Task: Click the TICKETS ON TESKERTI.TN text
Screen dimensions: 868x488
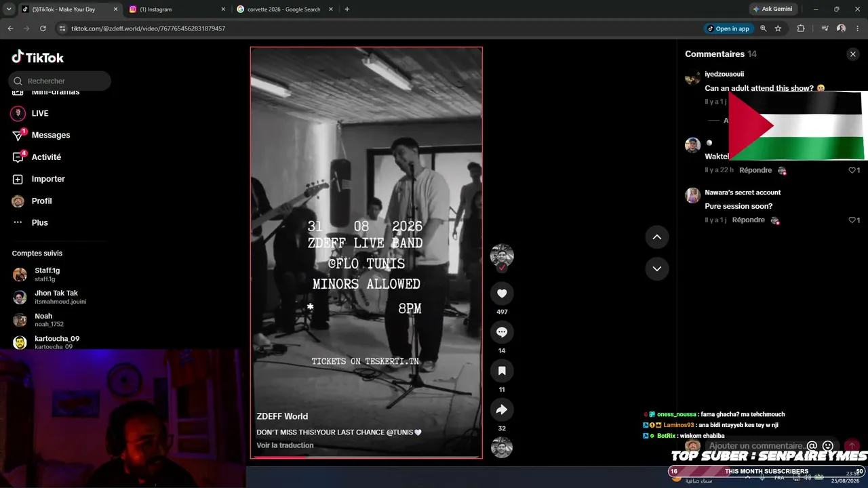Action: [365, 361]
